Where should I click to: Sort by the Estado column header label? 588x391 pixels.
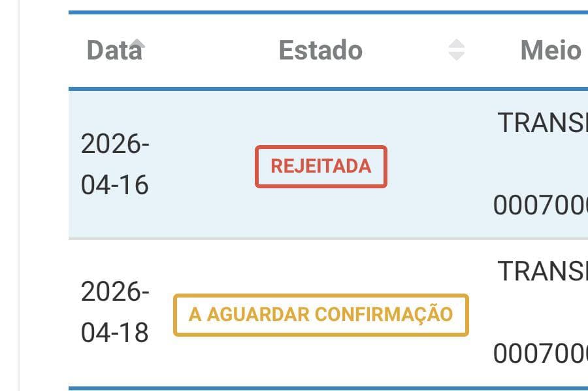coord(320,50)
